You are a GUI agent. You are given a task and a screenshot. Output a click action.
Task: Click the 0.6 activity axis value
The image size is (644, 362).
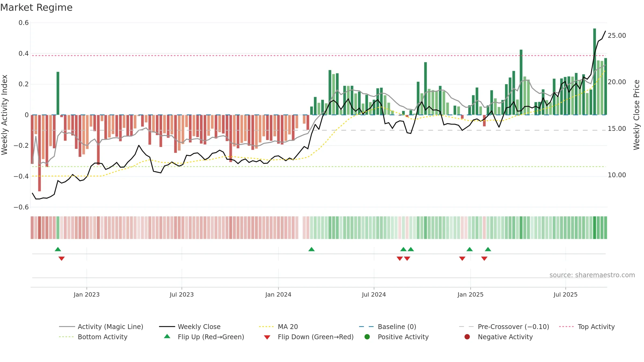point(24,23)
